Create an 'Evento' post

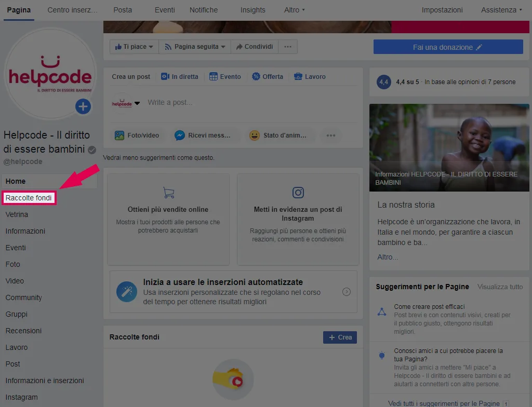(x=225, y=76)
